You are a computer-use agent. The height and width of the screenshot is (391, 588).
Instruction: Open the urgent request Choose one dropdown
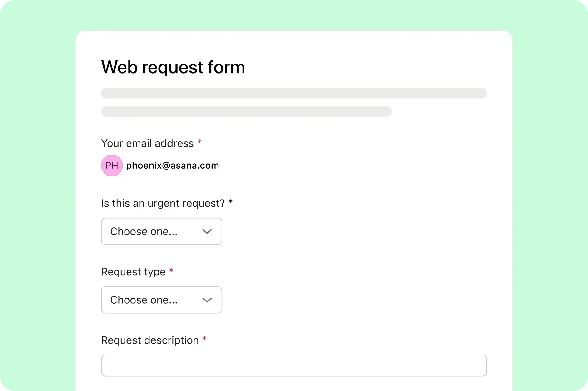coord(161,231)
